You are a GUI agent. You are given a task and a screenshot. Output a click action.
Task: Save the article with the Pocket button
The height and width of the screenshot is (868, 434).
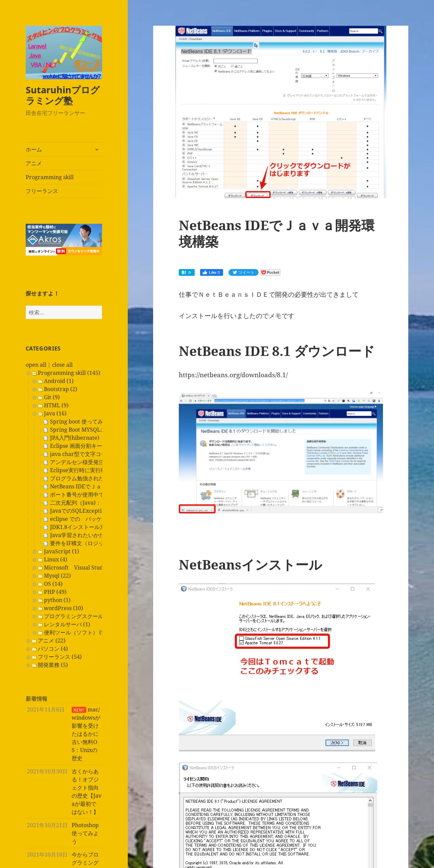click(x=270, y=272)
